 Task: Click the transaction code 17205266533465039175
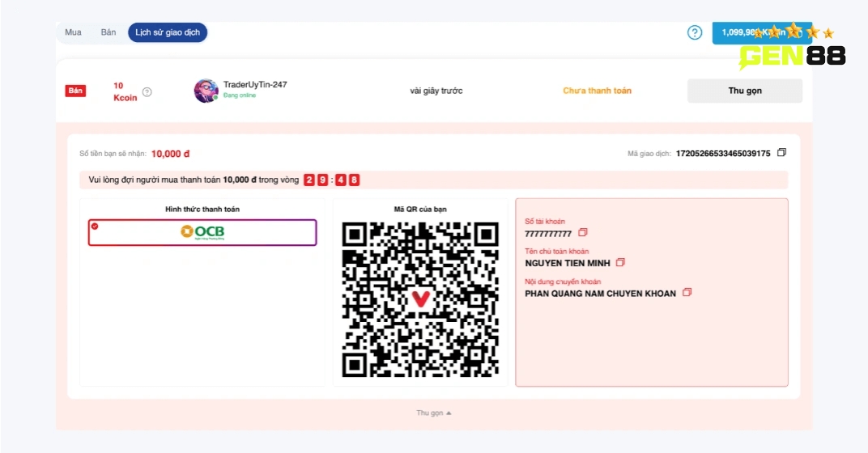(x=723, y=153)
